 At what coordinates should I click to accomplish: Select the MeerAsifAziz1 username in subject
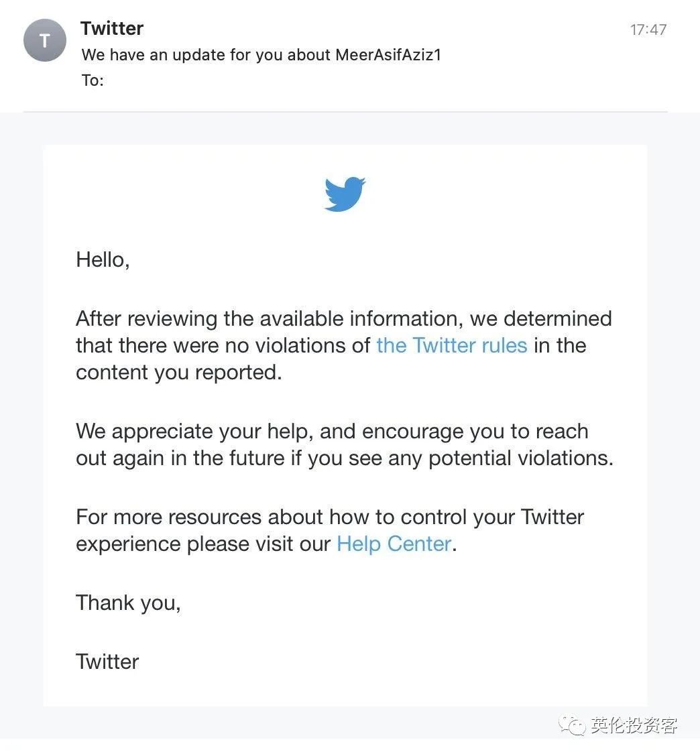click(x=388, y=55)
